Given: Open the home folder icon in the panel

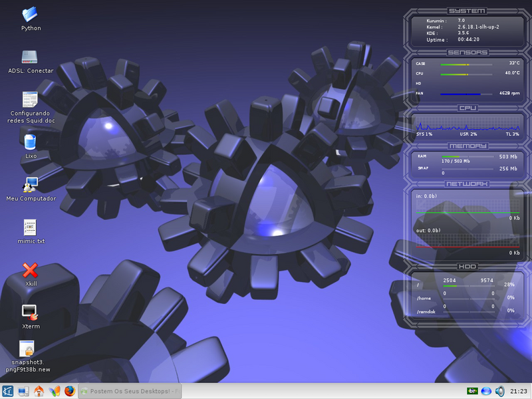Looking at the screenshot, I should click(x=39, y=391).
